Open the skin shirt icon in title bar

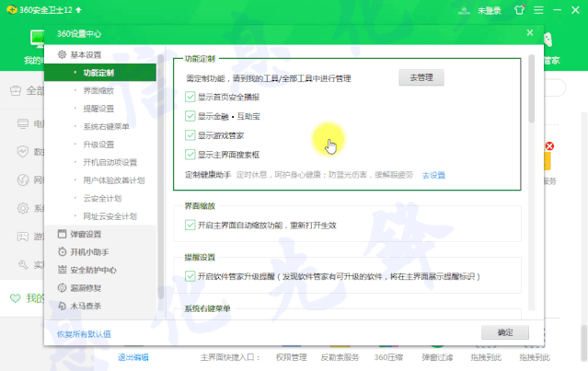[x=519, y=10]
